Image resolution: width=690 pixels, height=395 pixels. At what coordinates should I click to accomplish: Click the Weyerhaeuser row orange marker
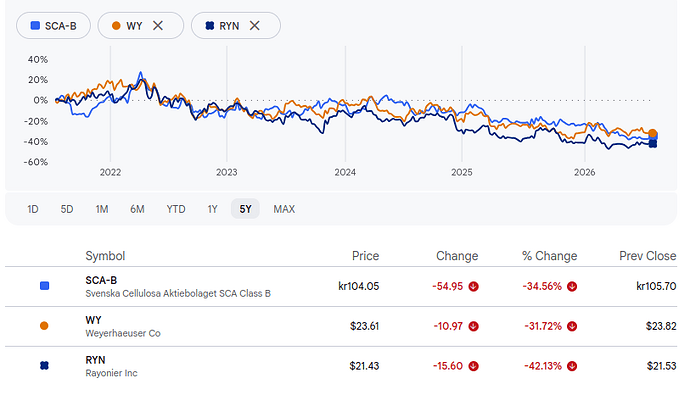(x=44, y=326)
